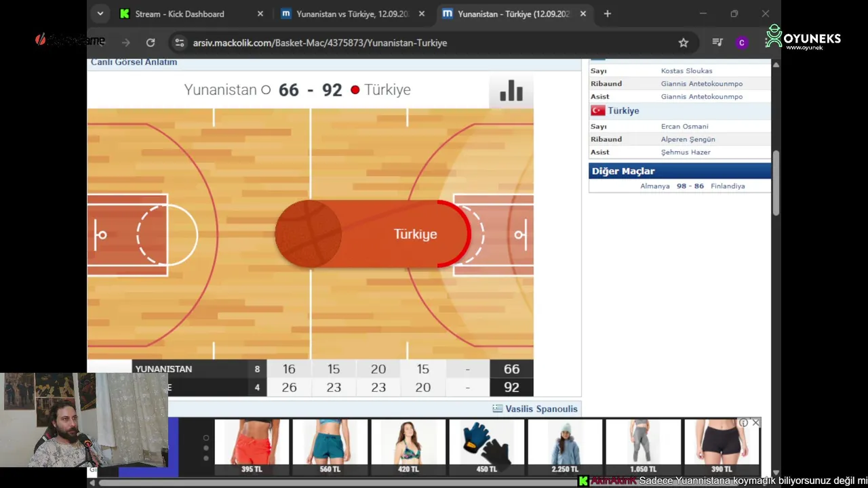868x488 pixels.
Task: Close the ad banner with X icon
Action: pyautogui.click(x=755, y=422)
